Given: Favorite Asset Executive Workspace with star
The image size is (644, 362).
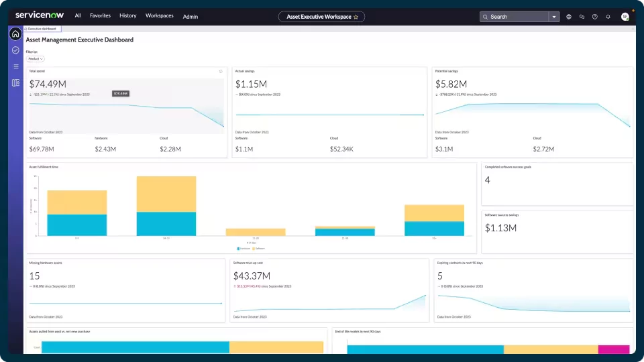Looking at the screenshot, I should [356, 17].
